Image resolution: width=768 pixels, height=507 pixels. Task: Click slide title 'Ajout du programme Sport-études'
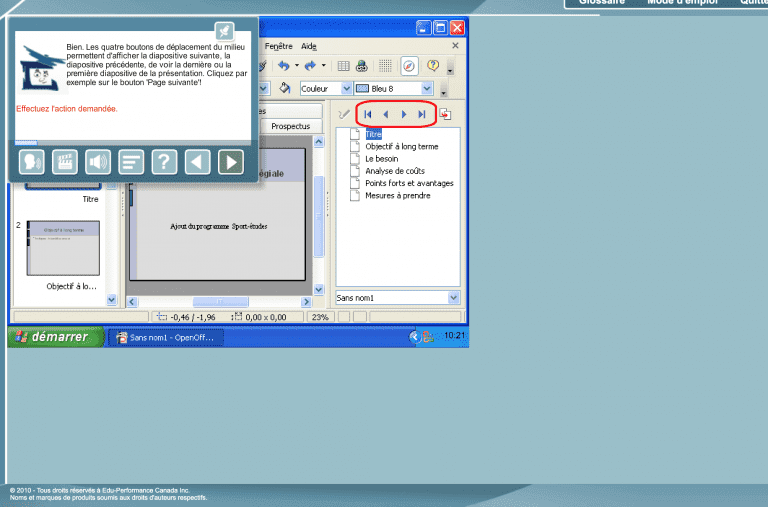pos(218,226)
